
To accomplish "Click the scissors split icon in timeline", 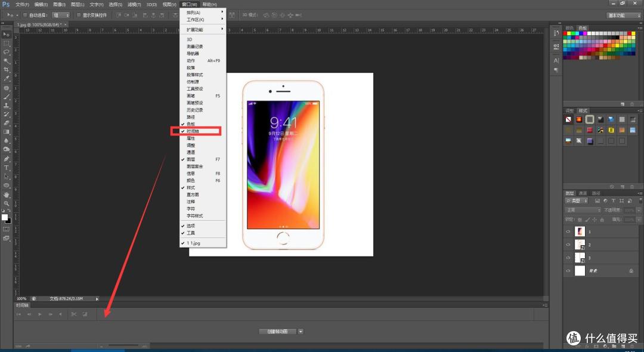I will point(74,314).
